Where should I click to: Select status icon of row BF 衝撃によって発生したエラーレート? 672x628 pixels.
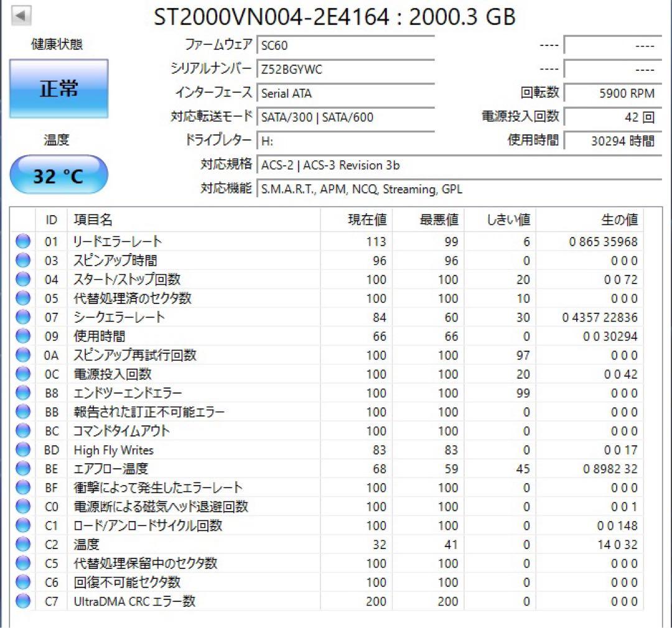tap(23, 487)
